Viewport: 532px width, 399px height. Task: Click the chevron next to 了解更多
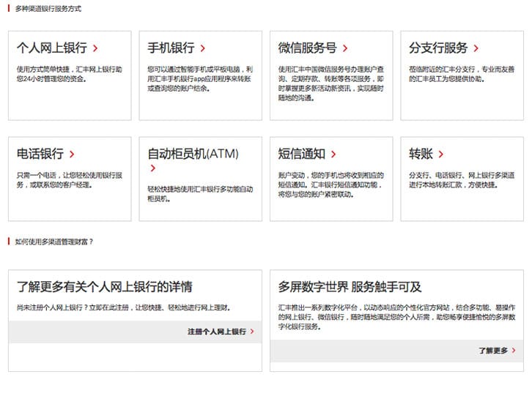point(514,350)
